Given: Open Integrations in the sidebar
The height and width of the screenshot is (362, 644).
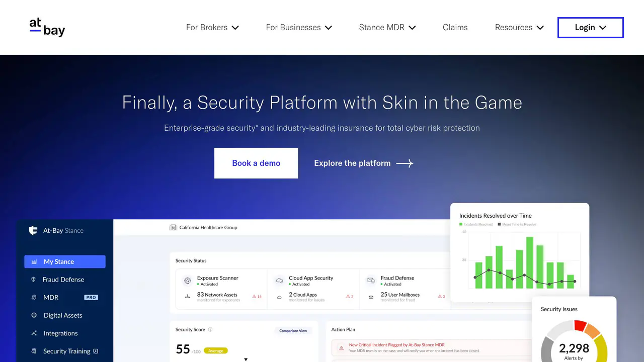Looking at the screenshot, I should coord(61,333).
